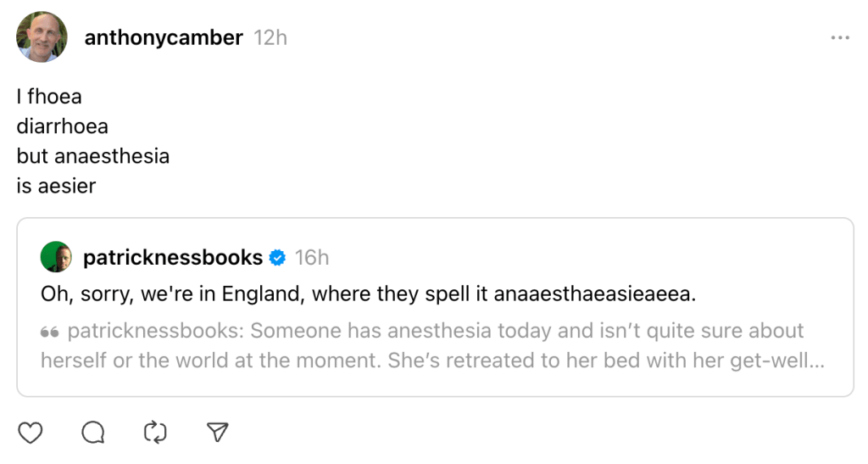Like the post with the heart icon

click(x=31, y=433)
